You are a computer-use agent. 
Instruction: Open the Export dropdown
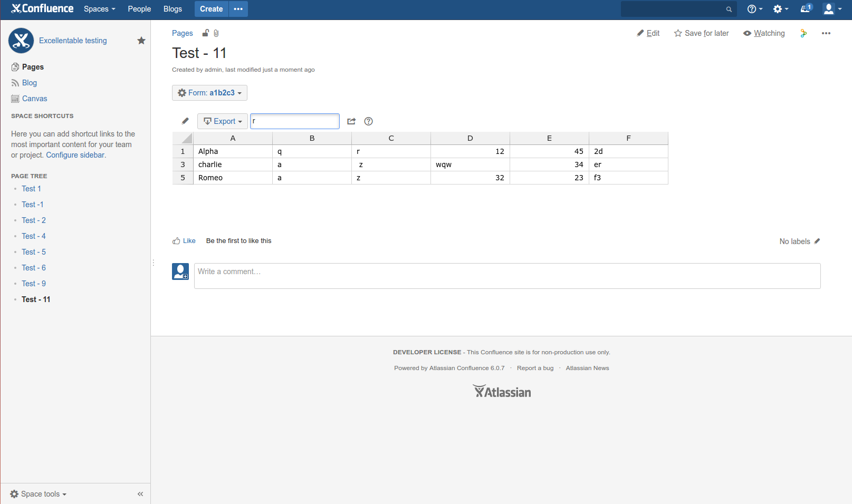pyautogui.click(x=222, y=121)
